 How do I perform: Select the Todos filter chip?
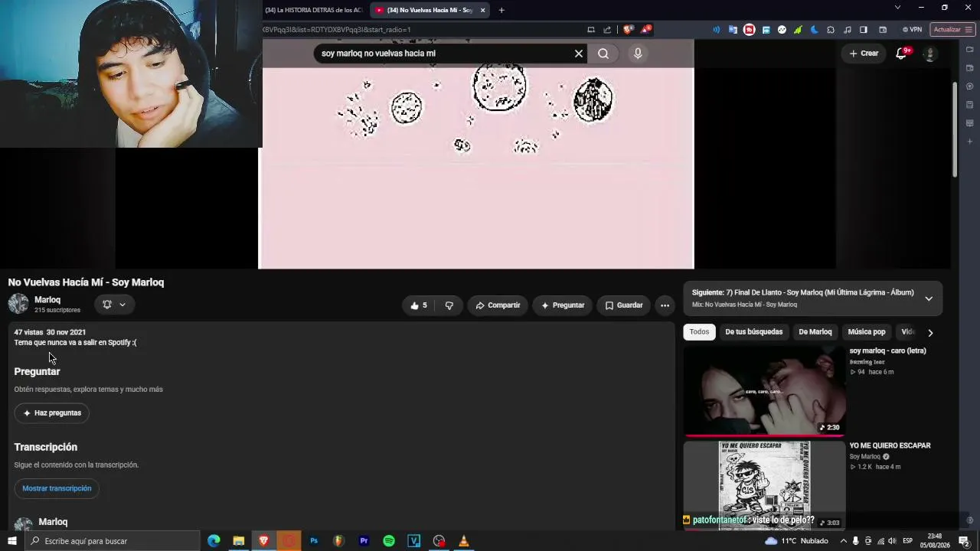pyautogui.click(x=699, y=332)
